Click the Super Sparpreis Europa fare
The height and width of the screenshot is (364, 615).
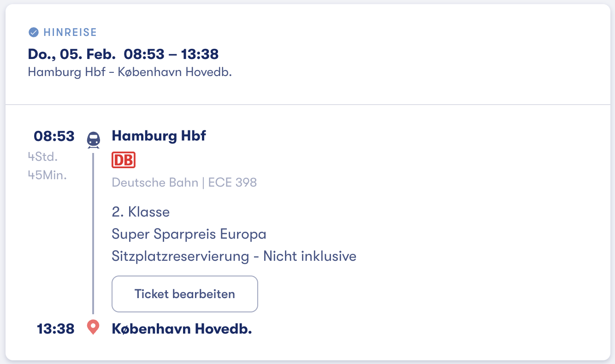click(x=189, y=234)
